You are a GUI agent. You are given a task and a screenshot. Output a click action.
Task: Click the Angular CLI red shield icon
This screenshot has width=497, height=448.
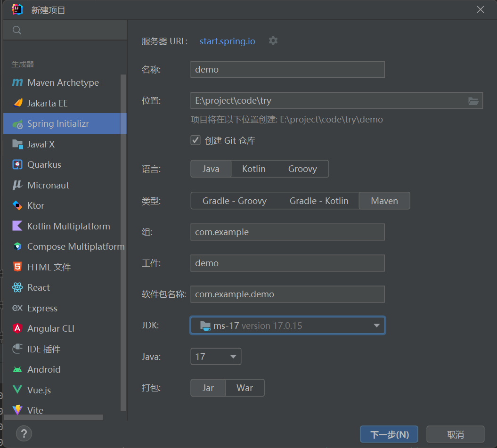point(17,328)
